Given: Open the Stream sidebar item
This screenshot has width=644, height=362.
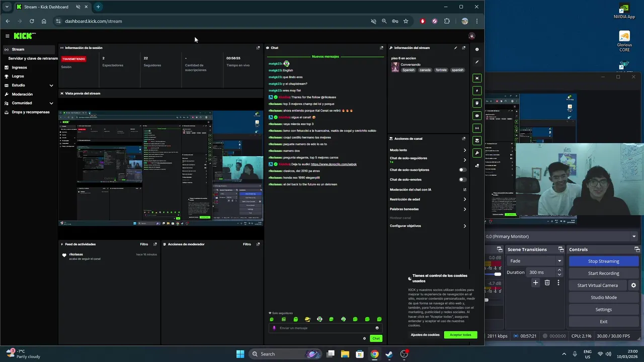Looking at the screenshot, I should (29, 49).
